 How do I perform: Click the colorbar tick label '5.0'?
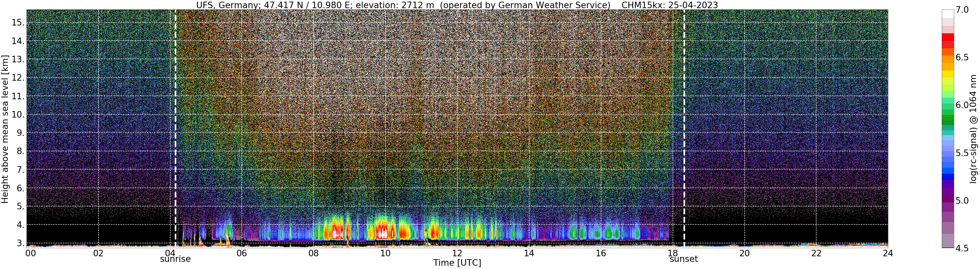point(962,200)
